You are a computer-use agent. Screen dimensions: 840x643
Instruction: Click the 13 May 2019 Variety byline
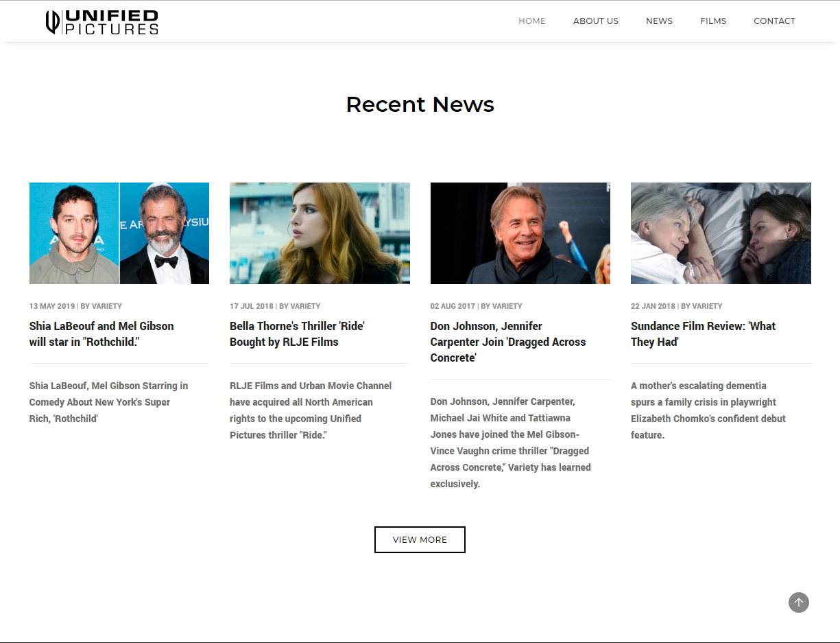point(75,306)
